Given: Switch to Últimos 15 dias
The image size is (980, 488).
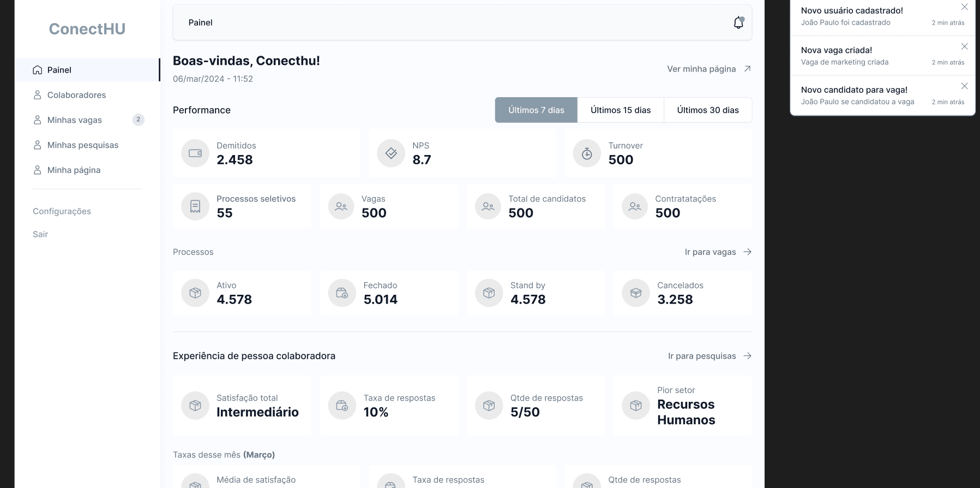Looking at the screenshot, I should [x=621, y=110].
